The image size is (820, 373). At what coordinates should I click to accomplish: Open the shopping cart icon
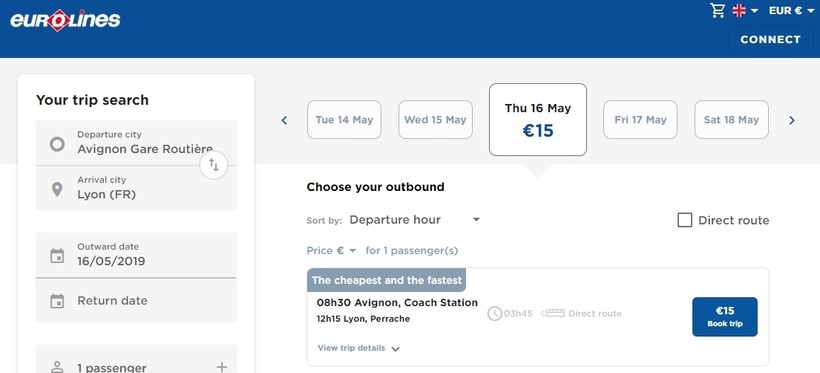click(718, 10)
